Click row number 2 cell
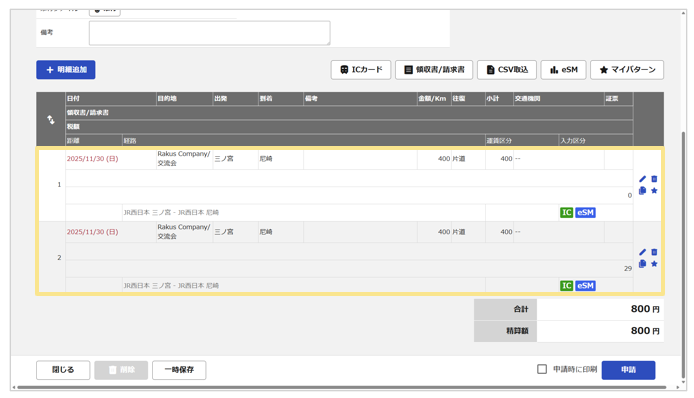Image resolution: width=694 pixels, height=398 pixels. (x=52, y=258)
